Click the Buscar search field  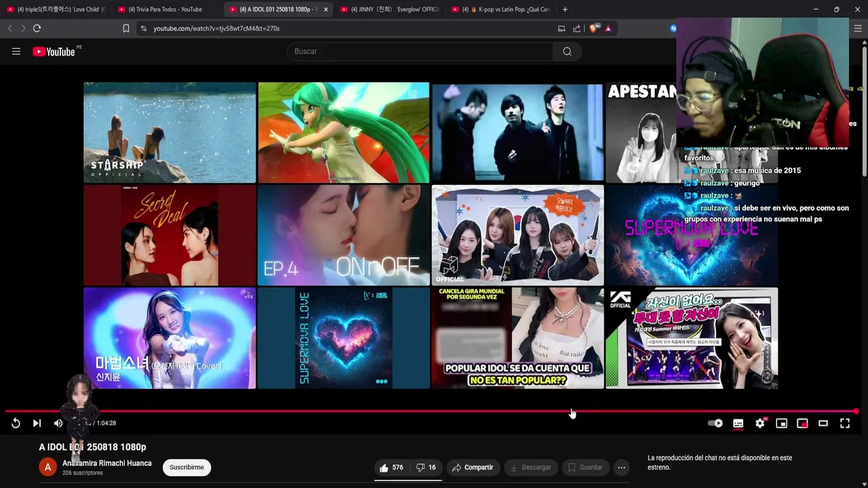point(420,52)
